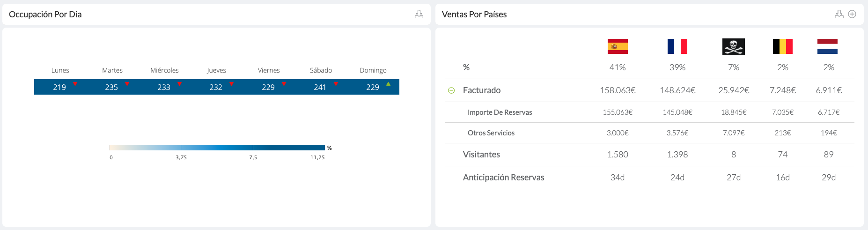Click the Sábado occupancy value 241
The height and width of the screenshot is (230, 868).
[x=320, y=87]
